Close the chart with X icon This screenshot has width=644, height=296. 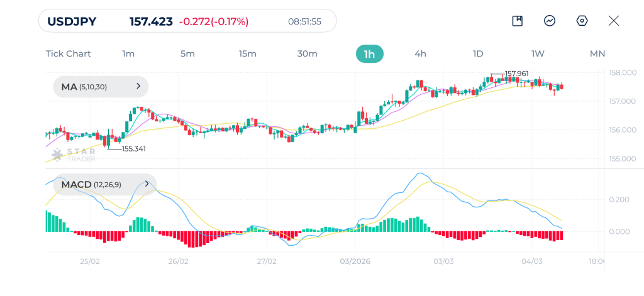point(614,21)
